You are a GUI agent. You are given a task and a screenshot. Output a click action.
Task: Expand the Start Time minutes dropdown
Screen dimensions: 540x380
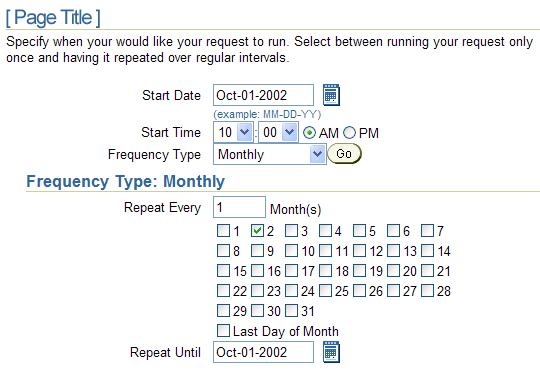coord(278,132)
